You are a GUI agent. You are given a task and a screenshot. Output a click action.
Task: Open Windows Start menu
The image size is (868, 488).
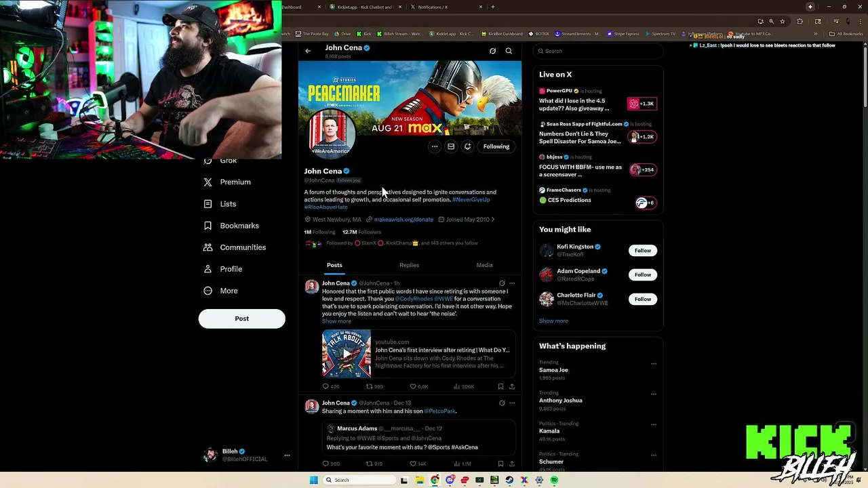[313, 480]
